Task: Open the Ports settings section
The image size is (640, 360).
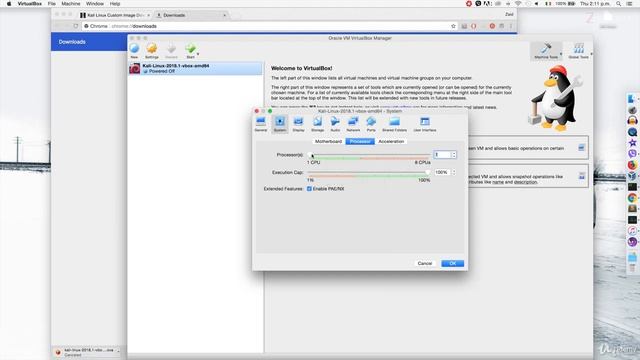Action: coord(371,124)
